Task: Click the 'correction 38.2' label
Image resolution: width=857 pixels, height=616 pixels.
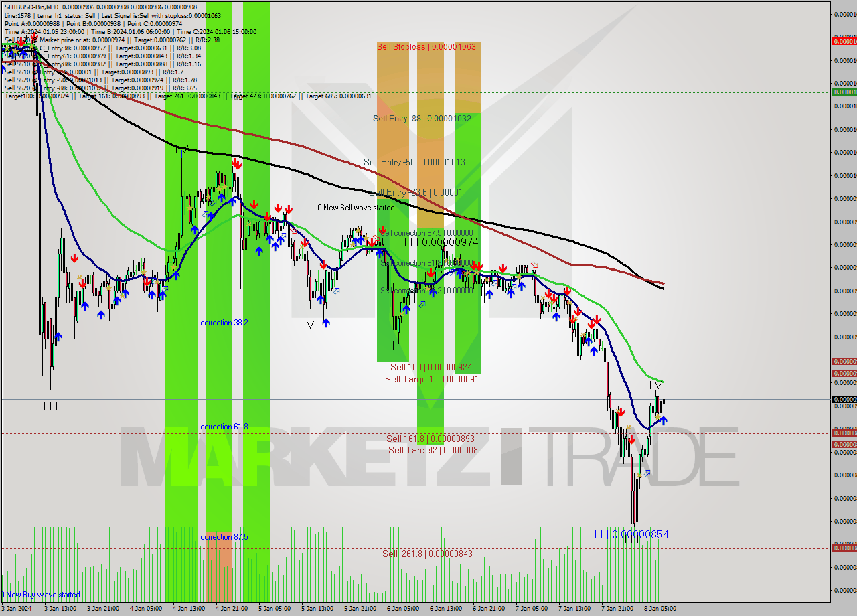Action: [224, 323]
